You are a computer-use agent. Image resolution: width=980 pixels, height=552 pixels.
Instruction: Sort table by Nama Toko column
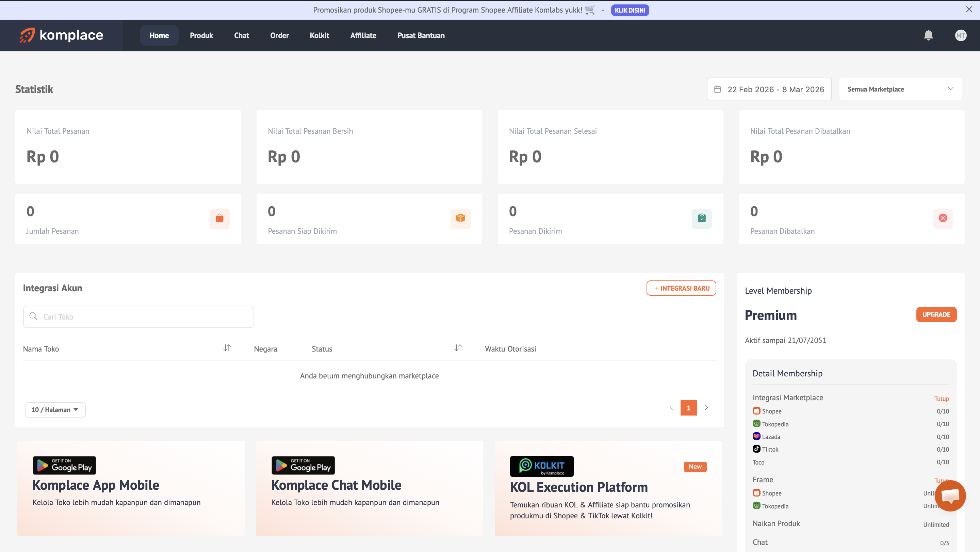point(227,348)
